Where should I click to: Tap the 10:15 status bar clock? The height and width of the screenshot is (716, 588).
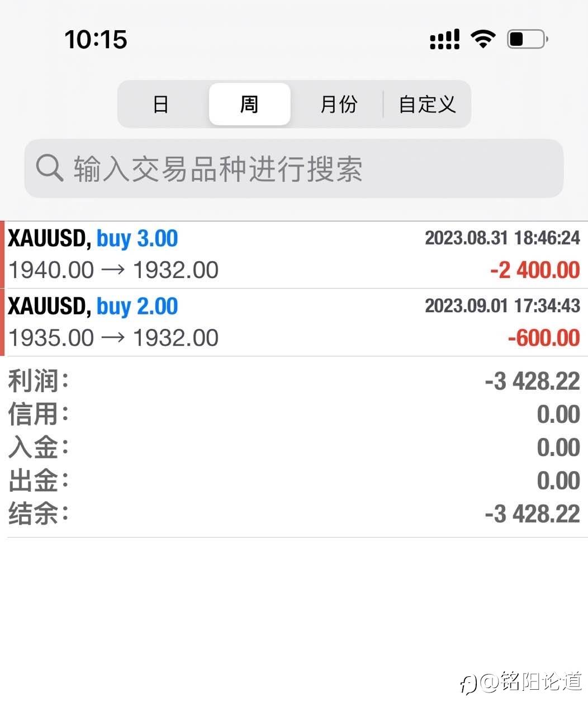tap(96, 39)
